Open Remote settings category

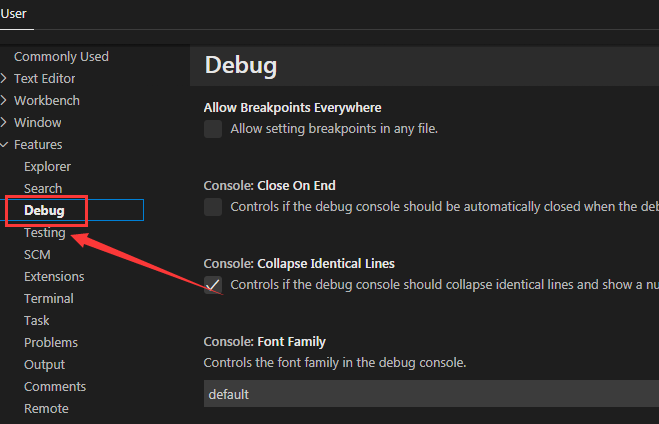pos(46,408)
